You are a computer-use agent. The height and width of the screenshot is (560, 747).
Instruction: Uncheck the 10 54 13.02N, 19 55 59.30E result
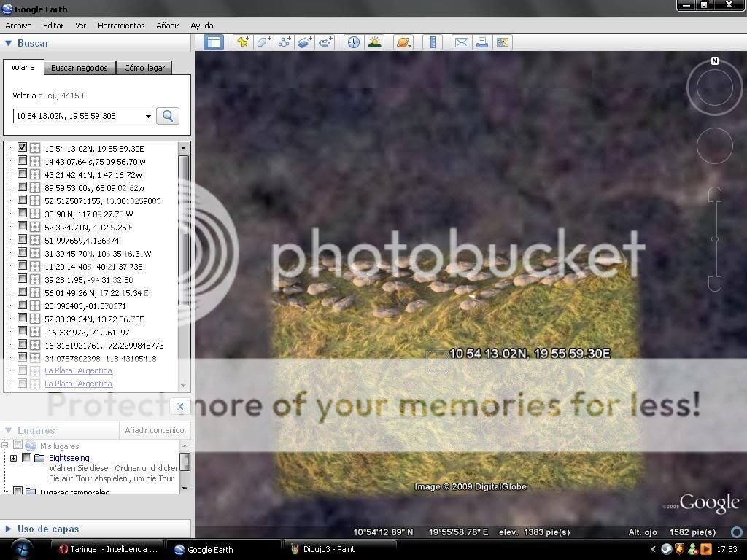coord(22,147)
